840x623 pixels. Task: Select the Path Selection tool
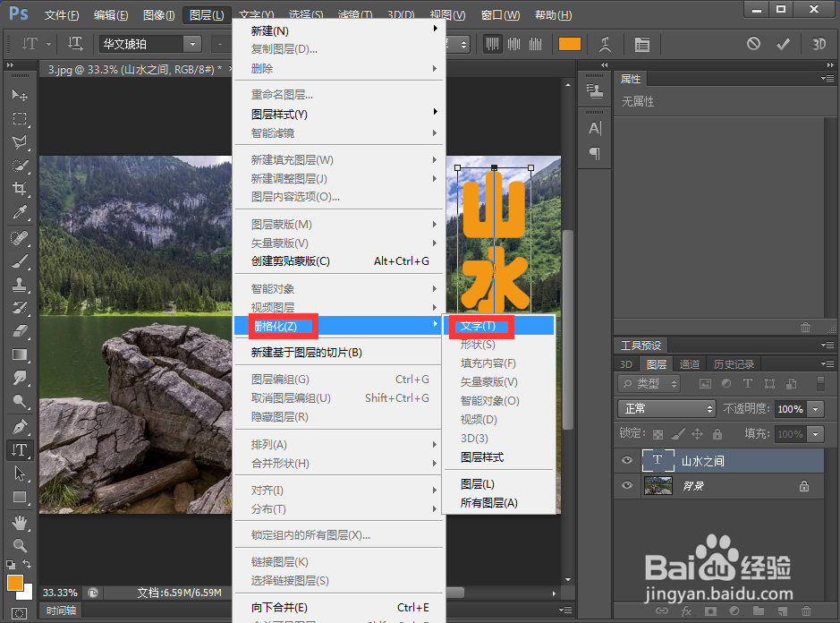tap(20, 474)
